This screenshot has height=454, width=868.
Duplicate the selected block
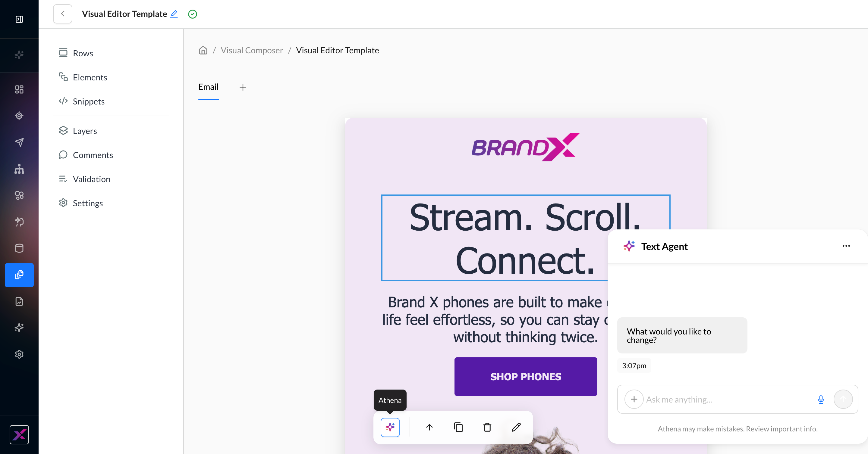coord(458,428)
